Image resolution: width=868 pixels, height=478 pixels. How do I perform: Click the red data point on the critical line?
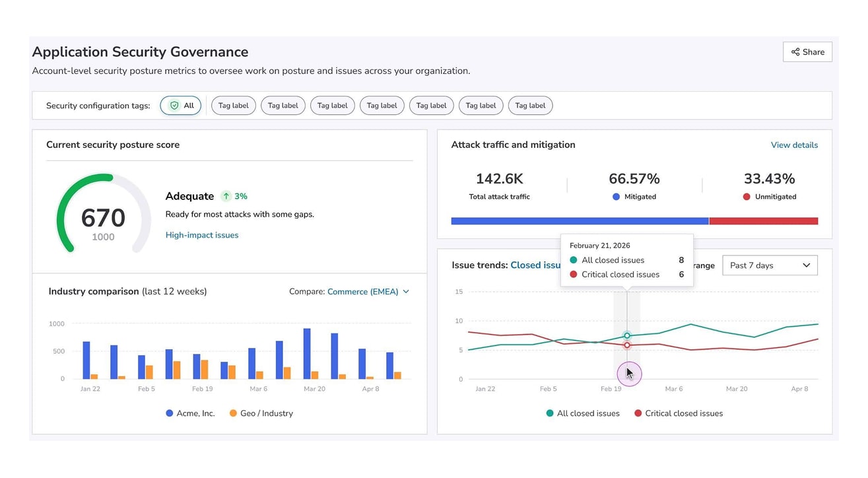[x=627, y=345]
